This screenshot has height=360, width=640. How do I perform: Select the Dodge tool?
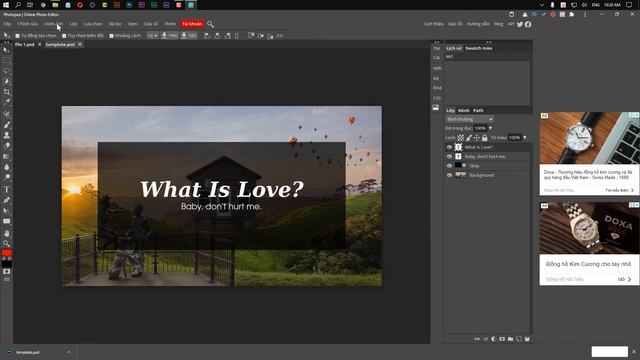click(x=6, y=177)
